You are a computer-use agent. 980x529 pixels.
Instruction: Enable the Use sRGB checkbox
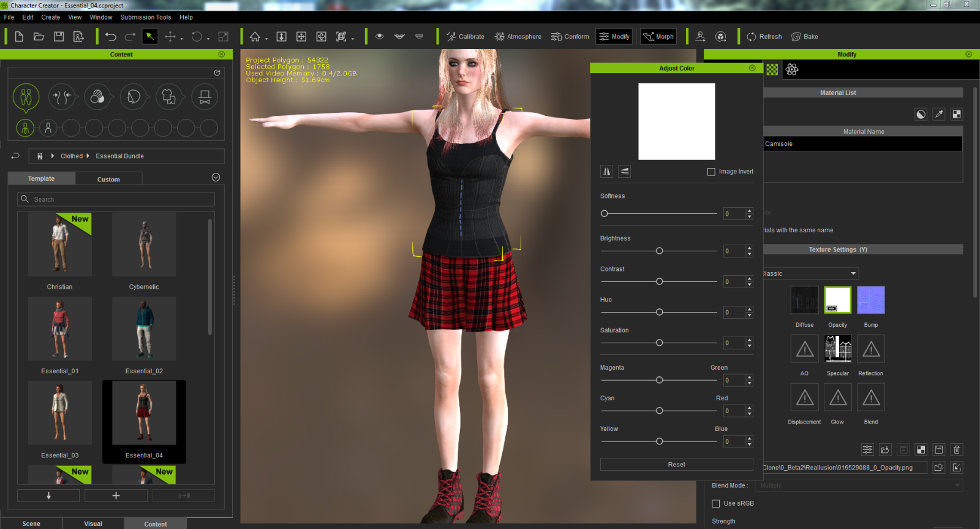click(x=715, y=503)
